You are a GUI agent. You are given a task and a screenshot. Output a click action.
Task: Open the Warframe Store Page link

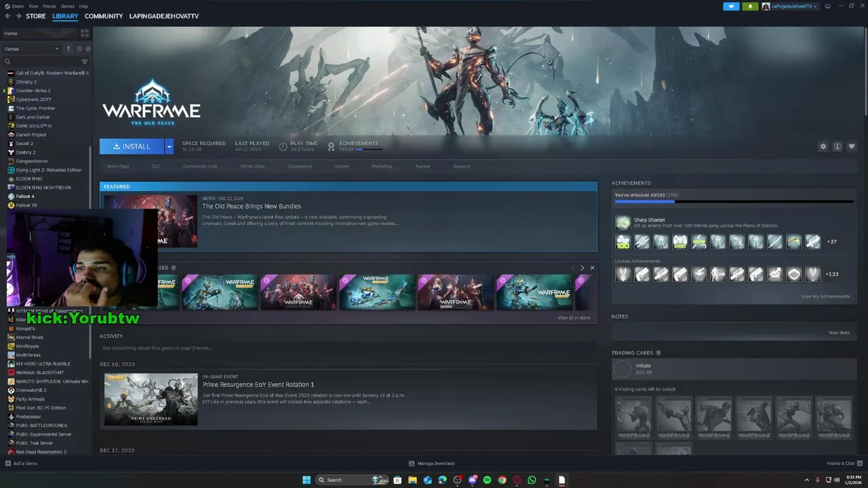(118, 166)
